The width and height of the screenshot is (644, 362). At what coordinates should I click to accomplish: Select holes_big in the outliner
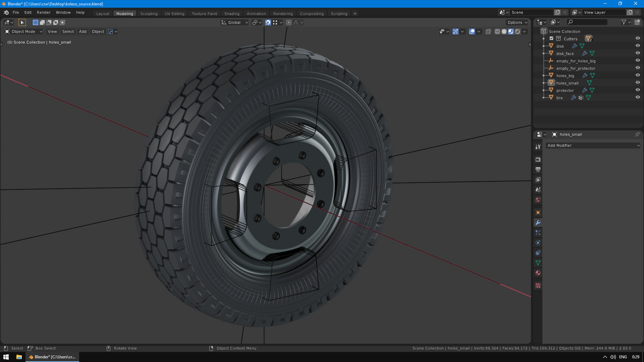click(x=565, y=75)
